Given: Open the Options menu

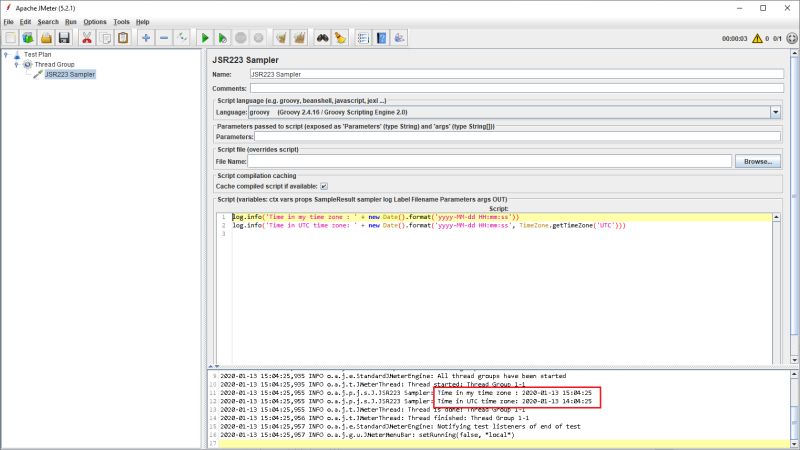Looking at the screenshot, I should coord(95,22).
